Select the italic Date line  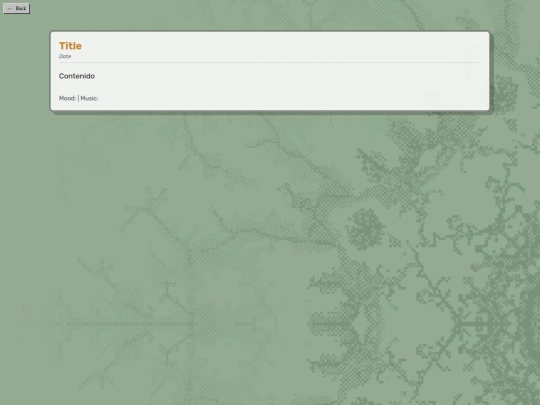tap(65, 56)
